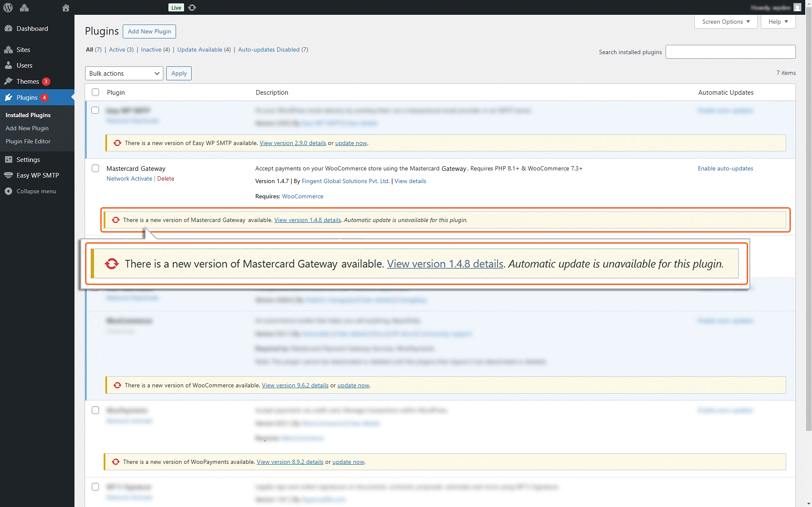Open Plugin File Editor submenu
The image size is (812, 507).
(x=28, y=141)
